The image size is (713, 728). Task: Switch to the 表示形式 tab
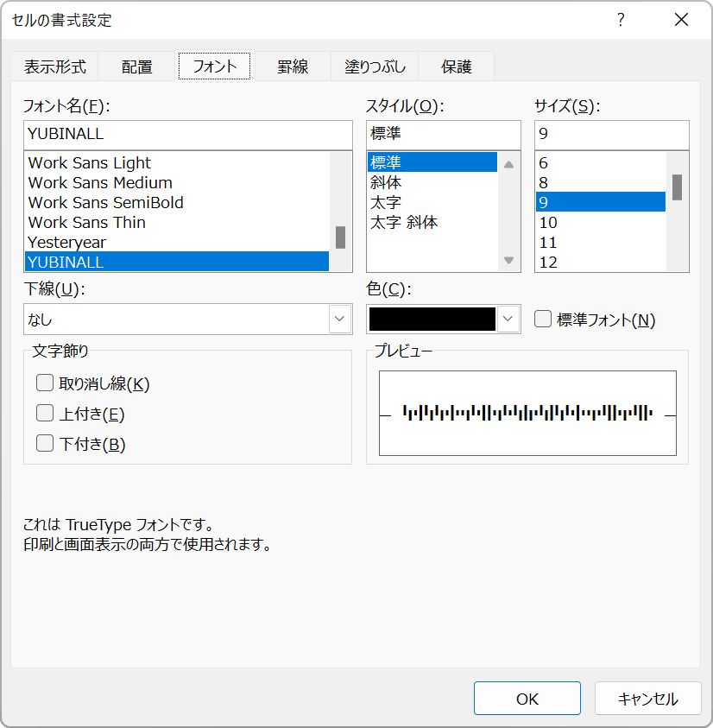click(x=55, y=66)
